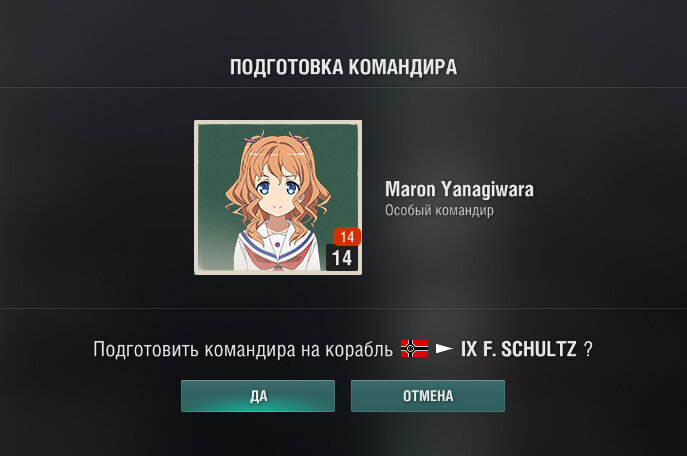Click the red 14 skill points badge
This screenshot has height=456, width=687.
point(347,237)
